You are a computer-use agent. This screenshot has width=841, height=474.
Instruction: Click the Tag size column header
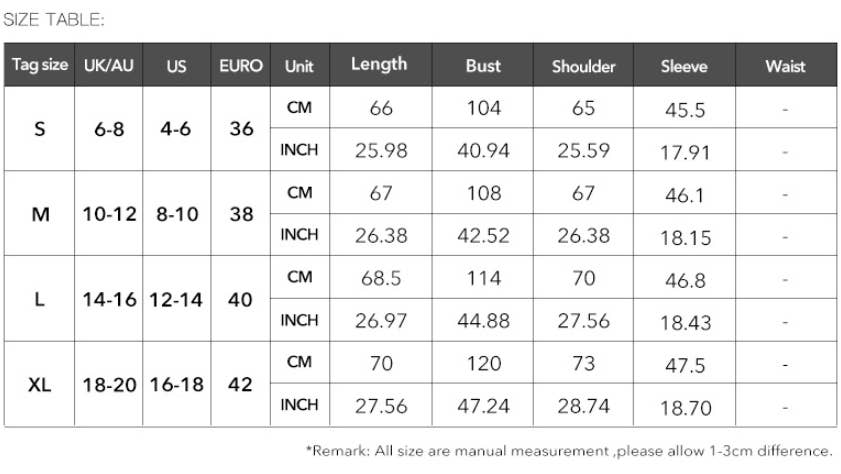40,66
